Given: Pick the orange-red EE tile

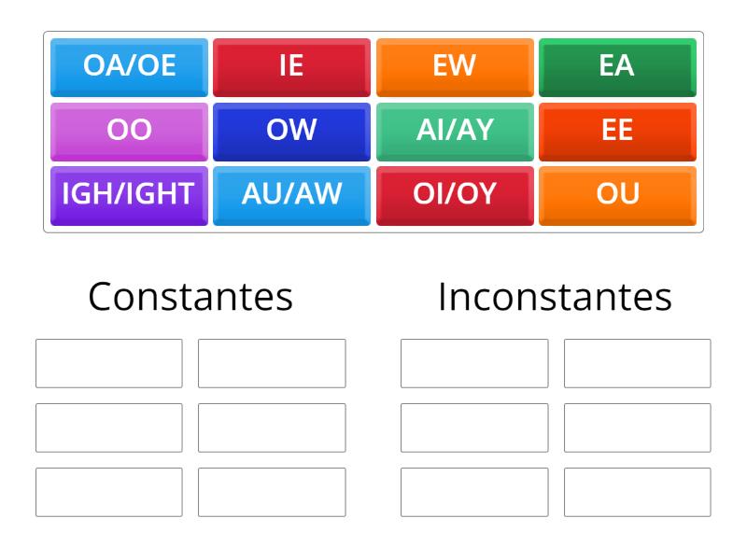Looking at the screenshot, I should click(617, 132).
